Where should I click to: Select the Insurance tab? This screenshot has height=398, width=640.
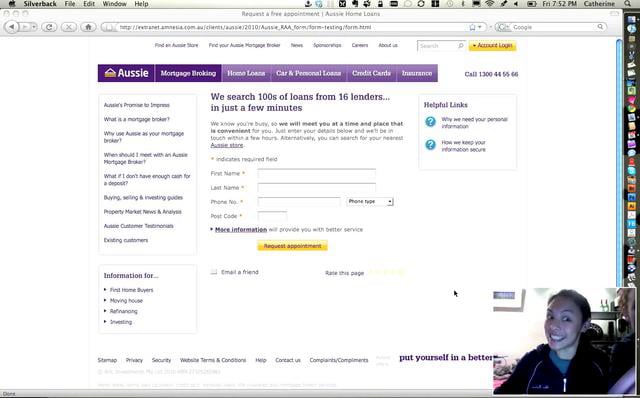[417, 73]
